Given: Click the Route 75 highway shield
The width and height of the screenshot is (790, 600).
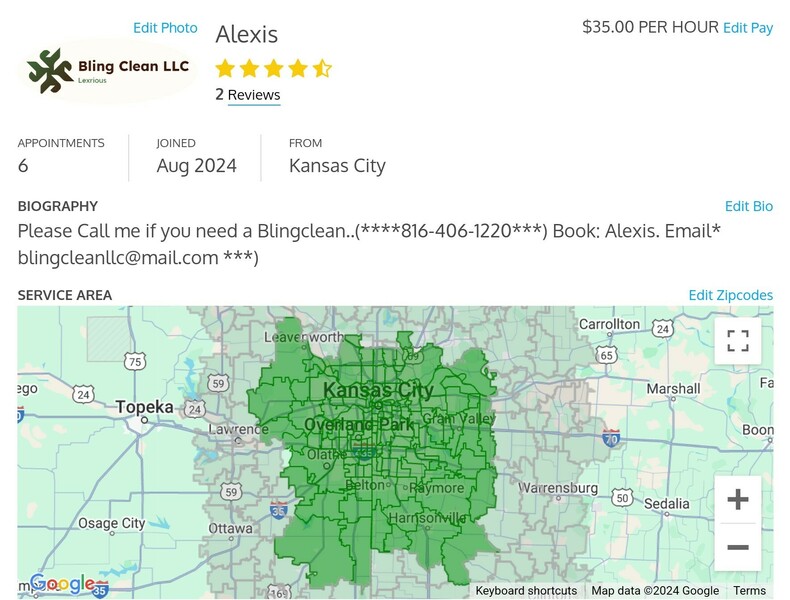Looking at the screenshot, I should pos(135,361).
